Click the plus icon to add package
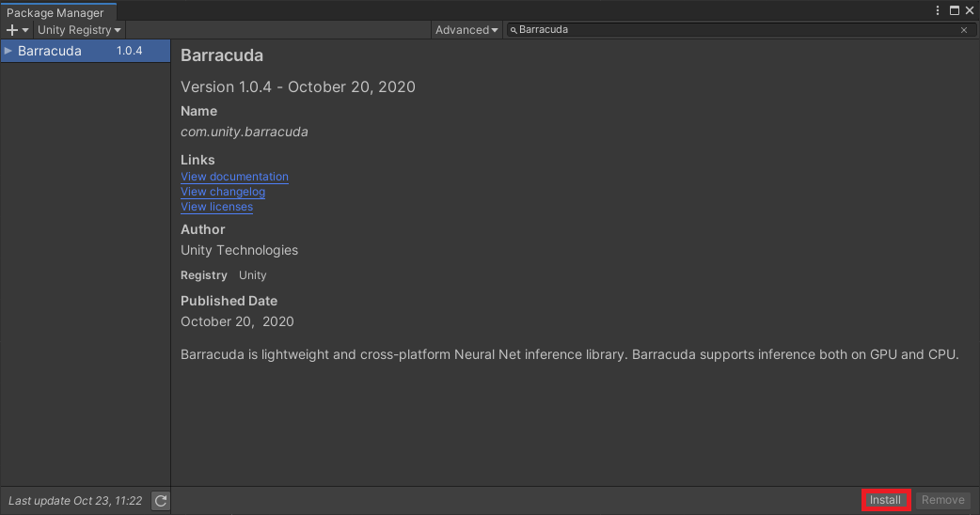Screen dimensions: 980x515 pyautogui.click(x=12, y=30)
